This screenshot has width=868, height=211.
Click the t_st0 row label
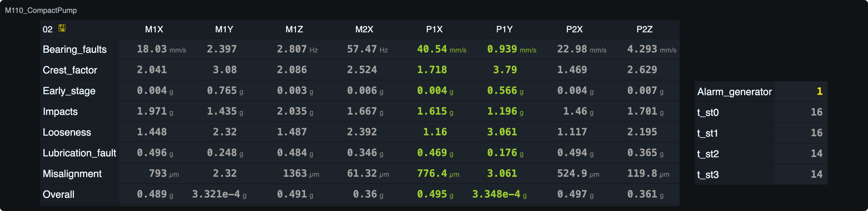point(708,112)
